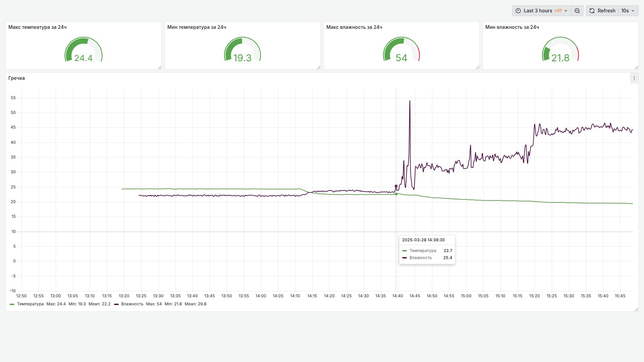Click the Гречка panel title
The width and height of the screenshot is (644, 362).
pos(16,78)
